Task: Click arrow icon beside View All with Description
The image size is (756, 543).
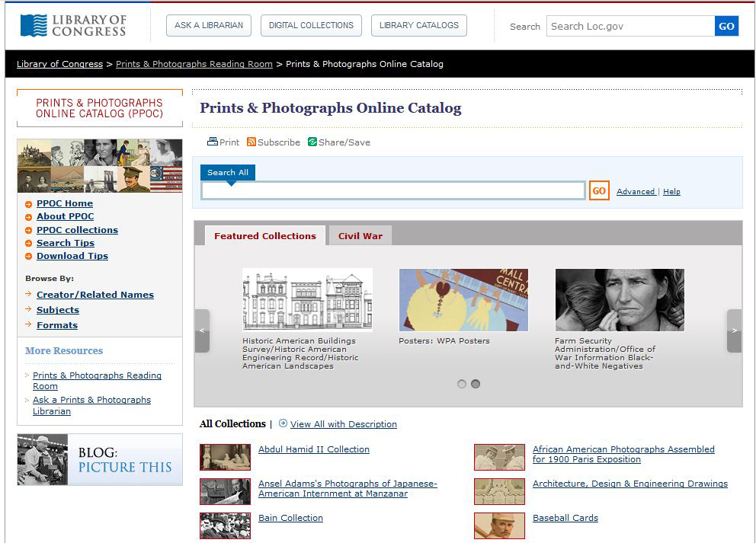Action: pyautogui.click(x=283, y=423)
